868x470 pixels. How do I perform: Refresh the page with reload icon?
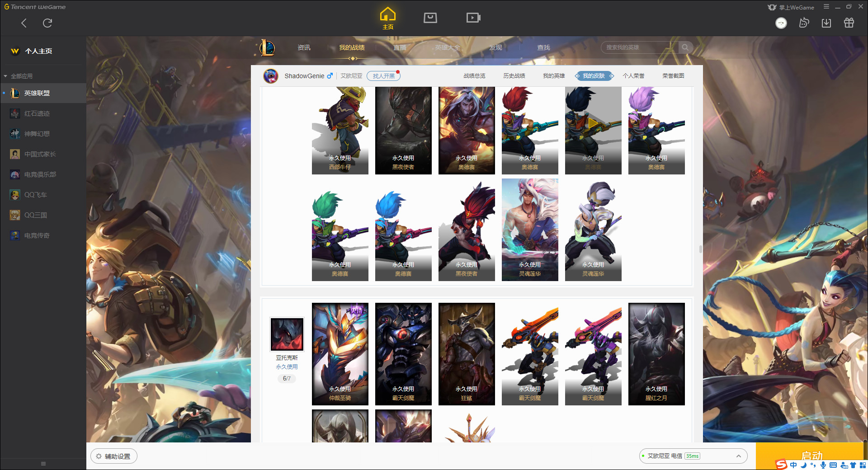47,23
